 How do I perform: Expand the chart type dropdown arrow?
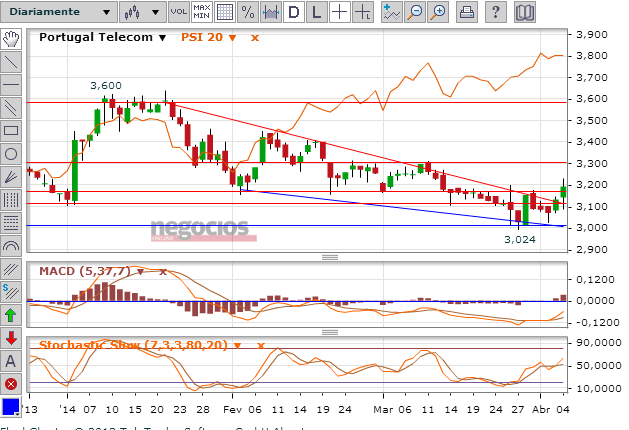tap(155, 12)
